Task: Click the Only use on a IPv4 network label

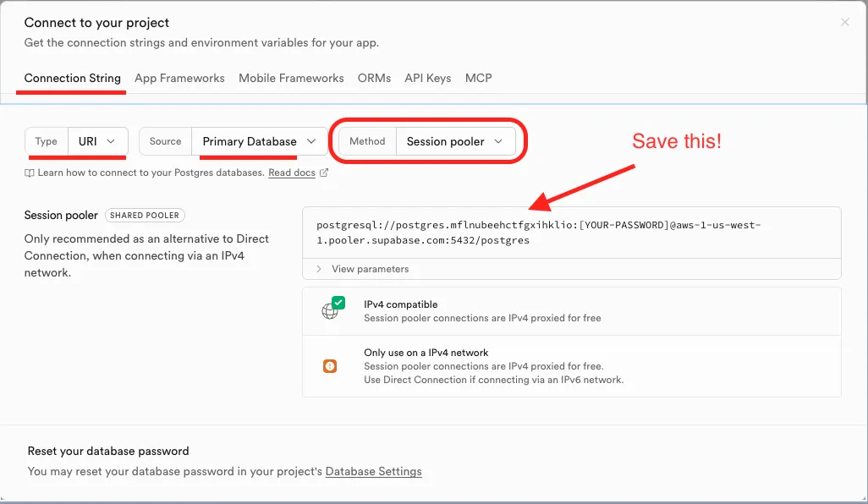Action: point(426,353)
